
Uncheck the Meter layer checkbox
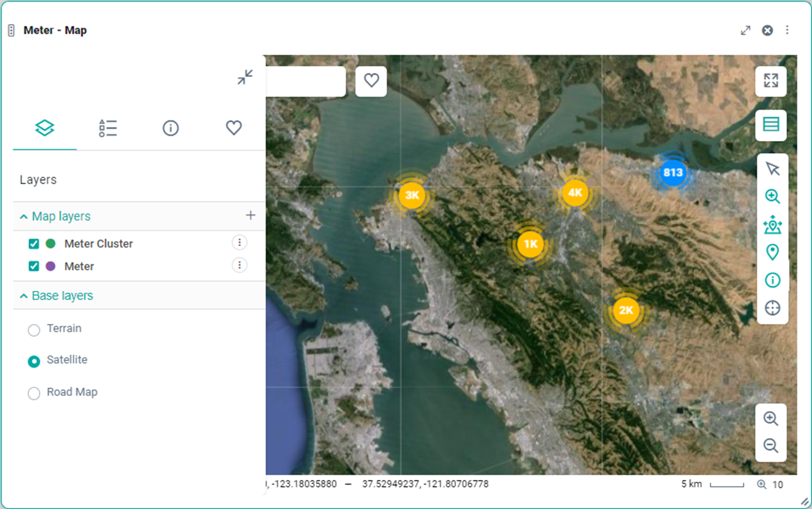pos(34,266)
